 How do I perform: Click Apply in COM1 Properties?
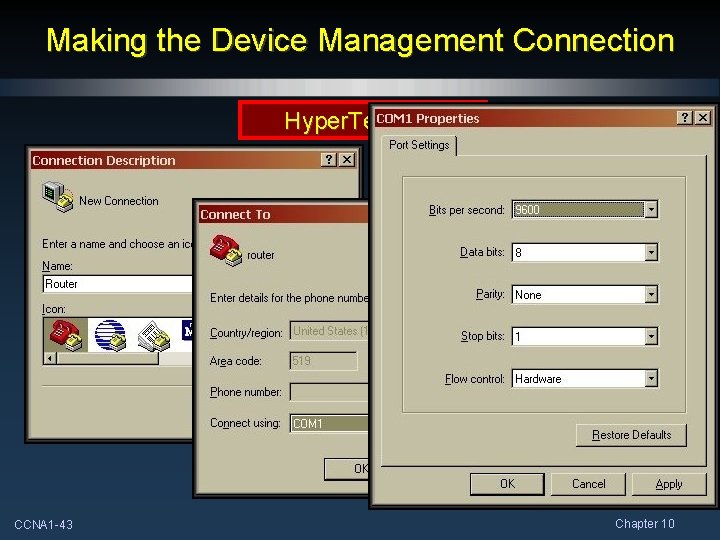pos(669,484)
